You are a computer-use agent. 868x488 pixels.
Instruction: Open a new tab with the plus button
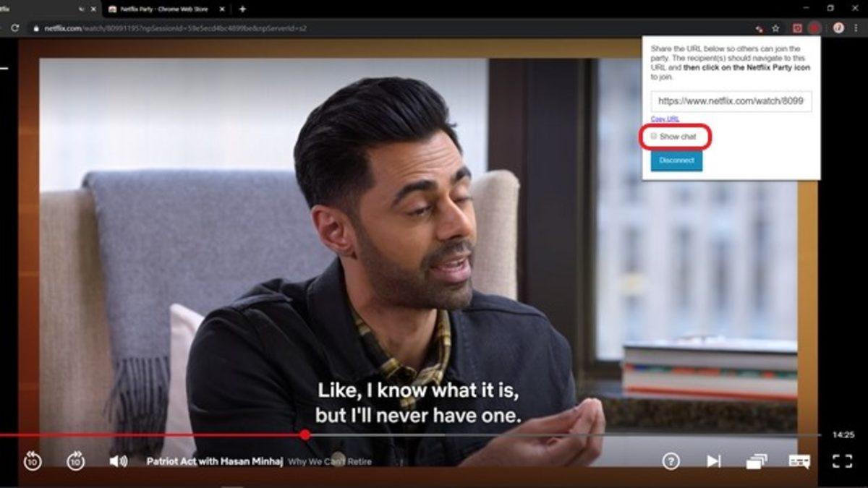pyautogui.click(x=242, y=9)
